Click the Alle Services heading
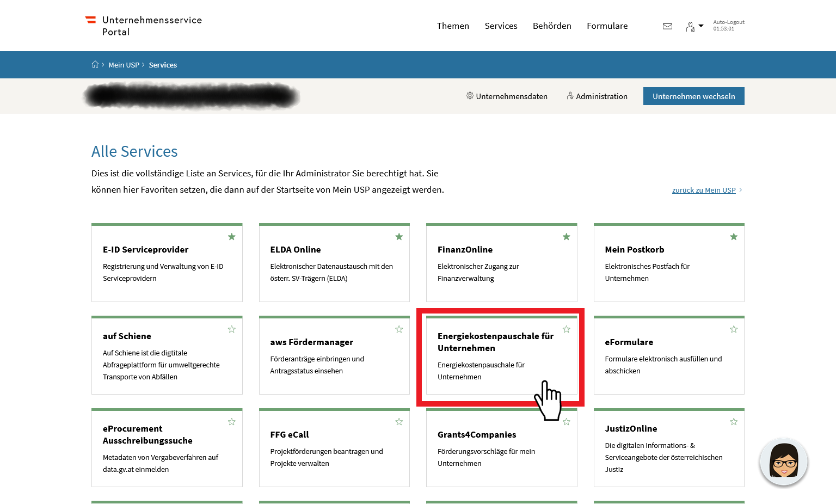The width and height of the screenshot is (836, 504). [134, 151]
